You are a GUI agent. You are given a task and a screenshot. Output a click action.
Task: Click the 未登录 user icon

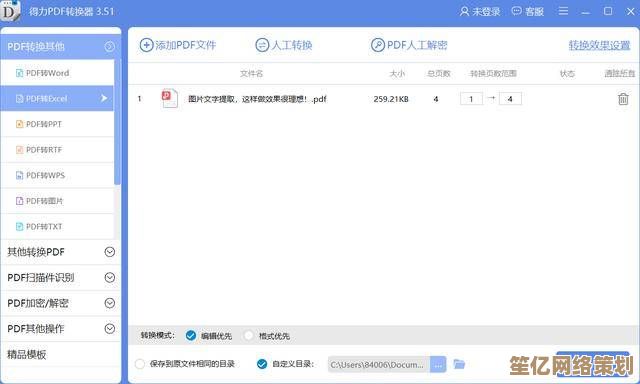[x=464, y=11]
